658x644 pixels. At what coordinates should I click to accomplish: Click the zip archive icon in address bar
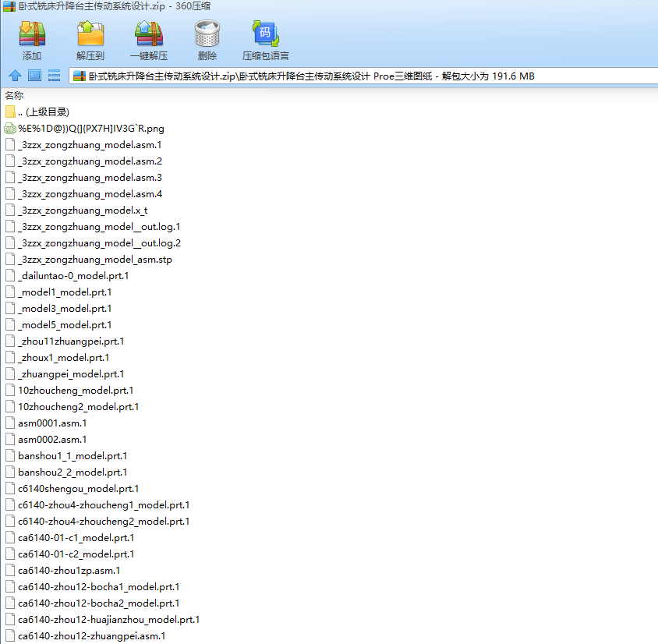80,76
